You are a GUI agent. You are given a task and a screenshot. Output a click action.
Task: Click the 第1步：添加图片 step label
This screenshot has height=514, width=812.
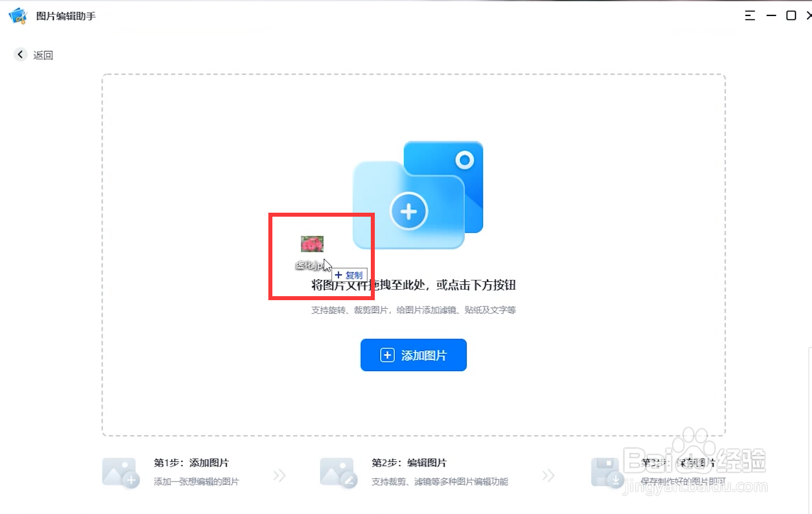(191, 463)
